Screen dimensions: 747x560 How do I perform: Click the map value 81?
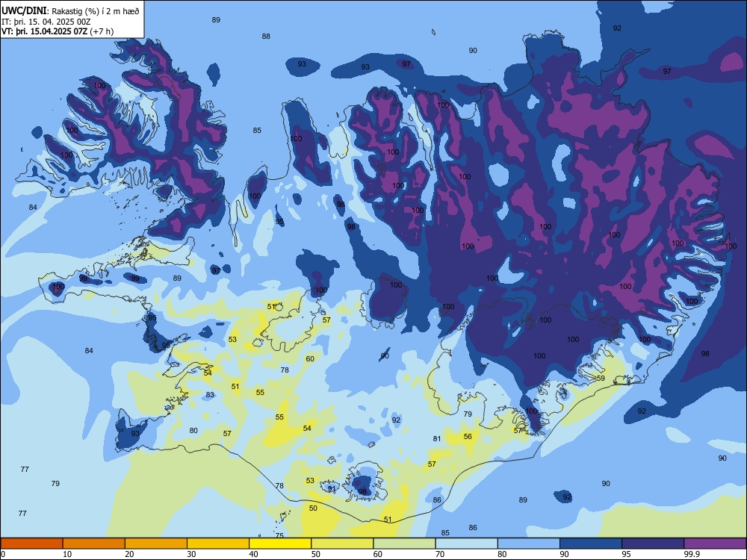[437, 439]
